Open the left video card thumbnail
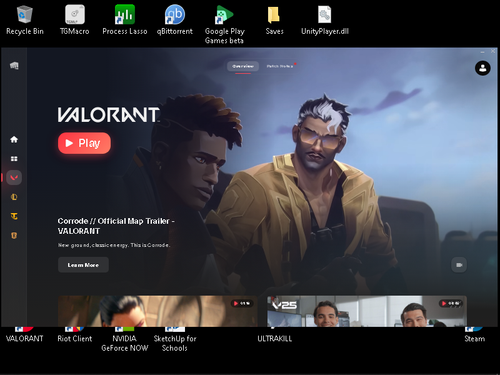This screenshot has height=375, width=500. [x=158, y=311]
